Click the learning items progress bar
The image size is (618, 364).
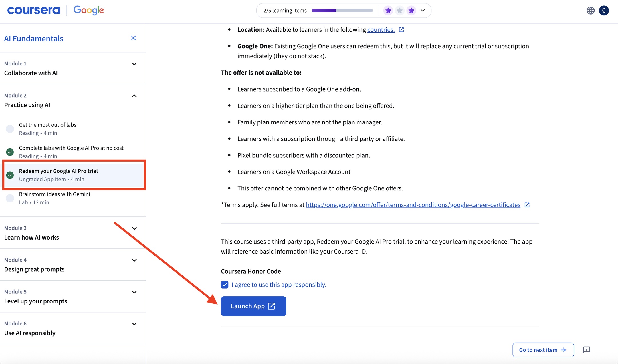pos(342,11)
